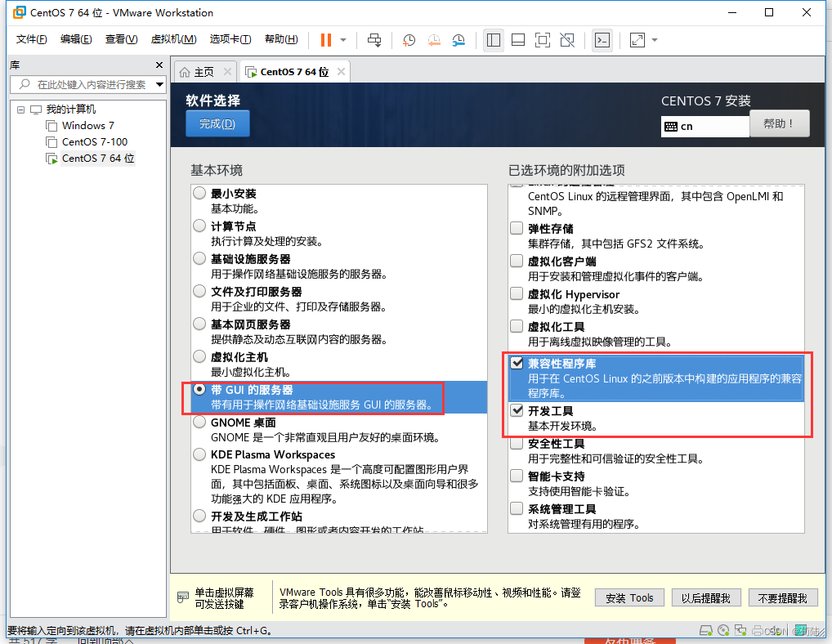The image size is (832, 644).
Task: Open the 选项卡(T) menu
Action: [x=230, y=39]
